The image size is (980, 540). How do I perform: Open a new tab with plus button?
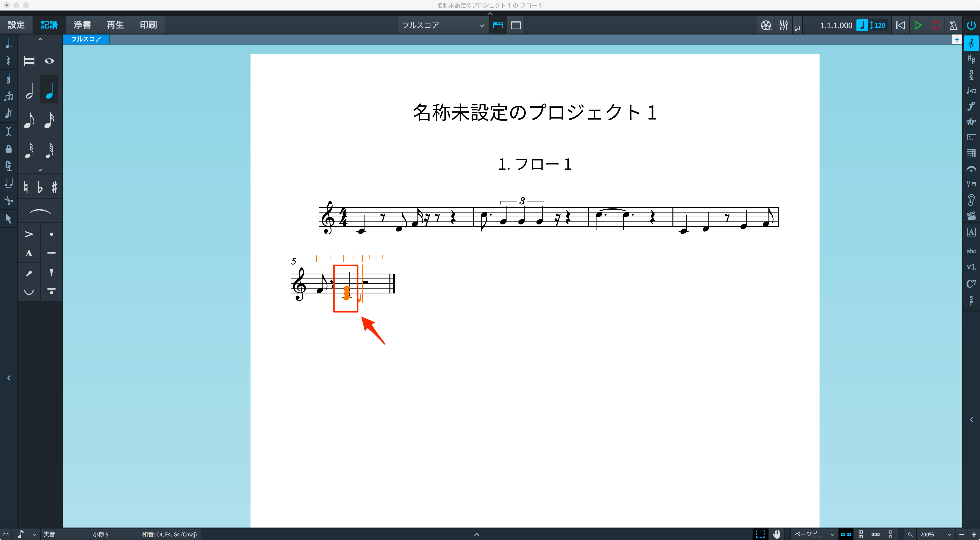pyautogui.click(x=957, y=40)
